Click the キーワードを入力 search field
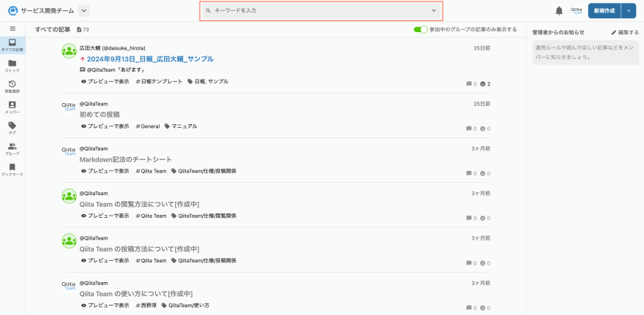Screen dimensions: 644x315 pos(321,11)
